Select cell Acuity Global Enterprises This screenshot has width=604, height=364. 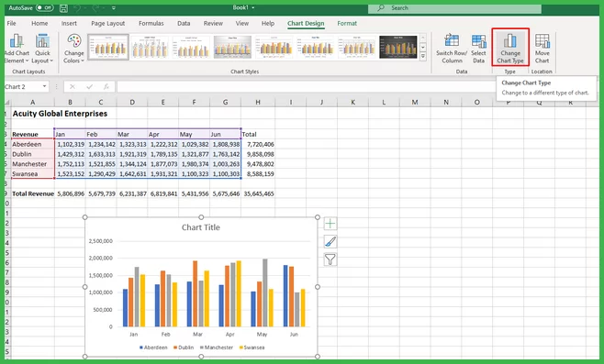tap(60, 114)
